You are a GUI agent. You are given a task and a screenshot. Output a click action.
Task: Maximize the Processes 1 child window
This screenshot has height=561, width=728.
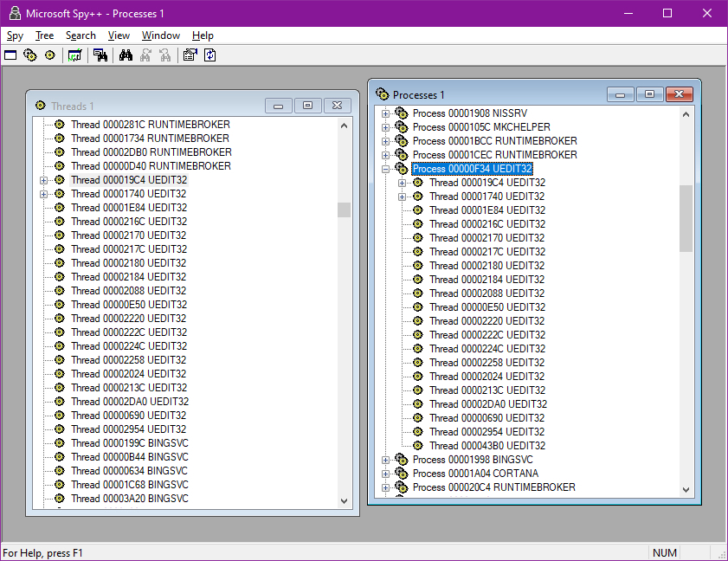649,94
